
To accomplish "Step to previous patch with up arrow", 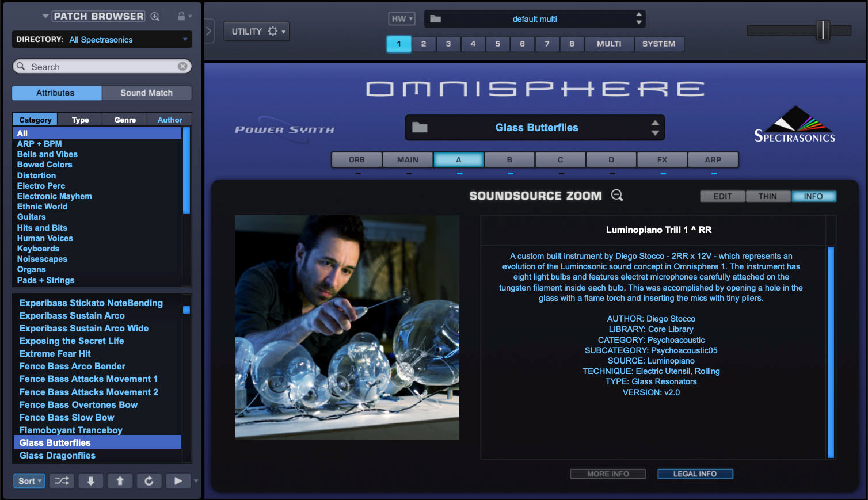I will point(120,481).
